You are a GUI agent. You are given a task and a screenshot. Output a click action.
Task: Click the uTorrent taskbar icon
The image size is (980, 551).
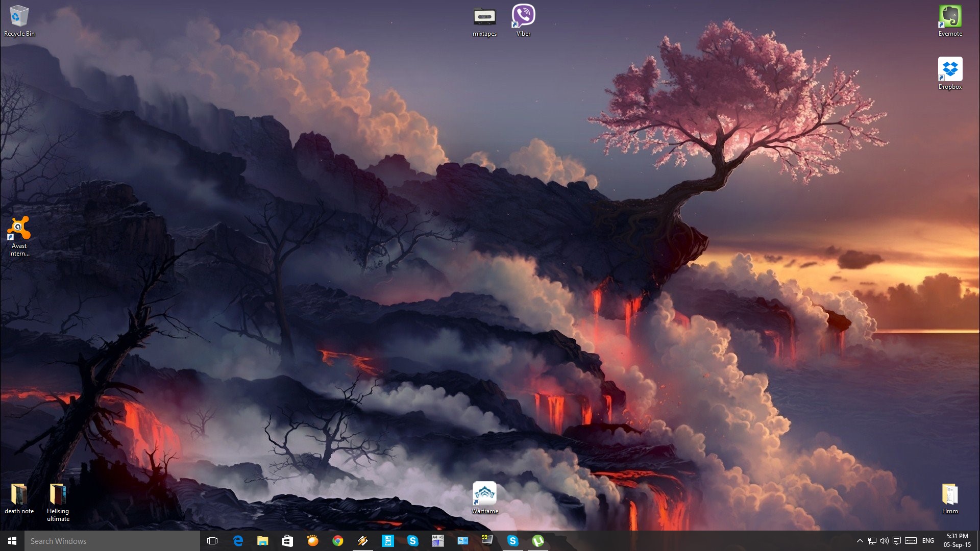[x=537, y=541]
